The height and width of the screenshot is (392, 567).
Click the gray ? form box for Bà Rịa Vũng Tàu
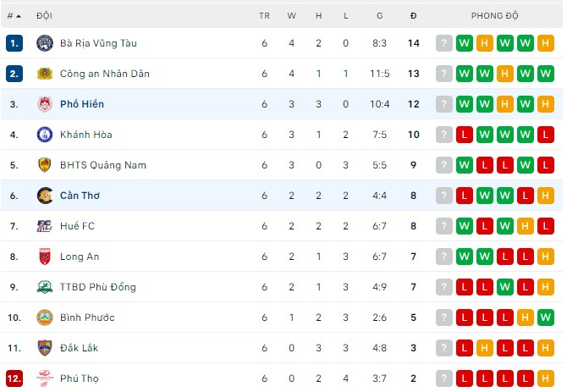(444, 43)
